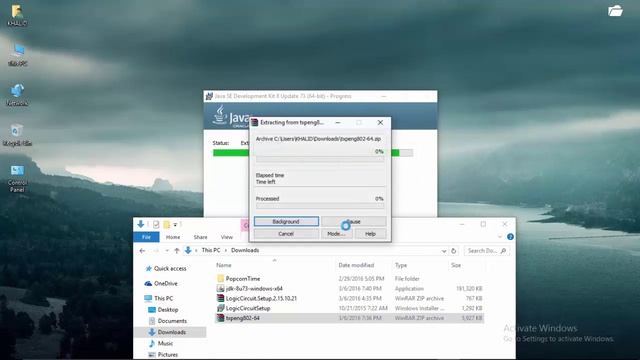Click the Pause button in extraction dialog

353,221
